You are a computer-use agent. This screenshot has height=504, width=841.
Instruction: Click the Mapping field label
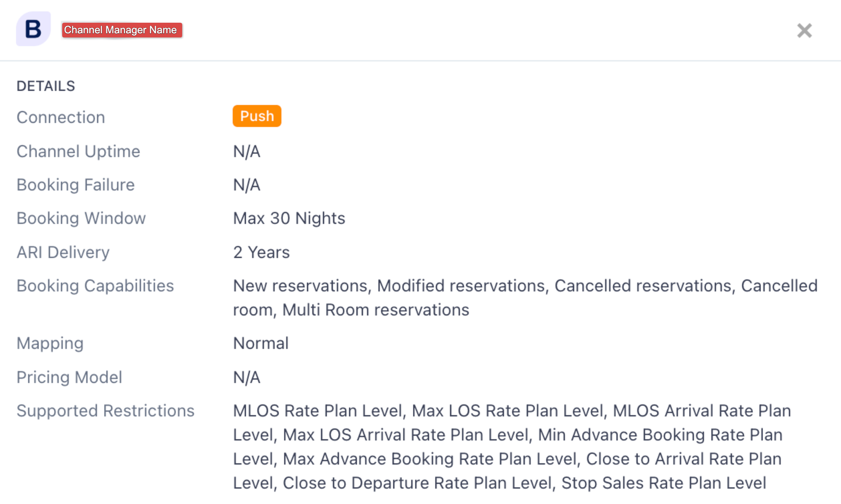click(x=50, y=343)
